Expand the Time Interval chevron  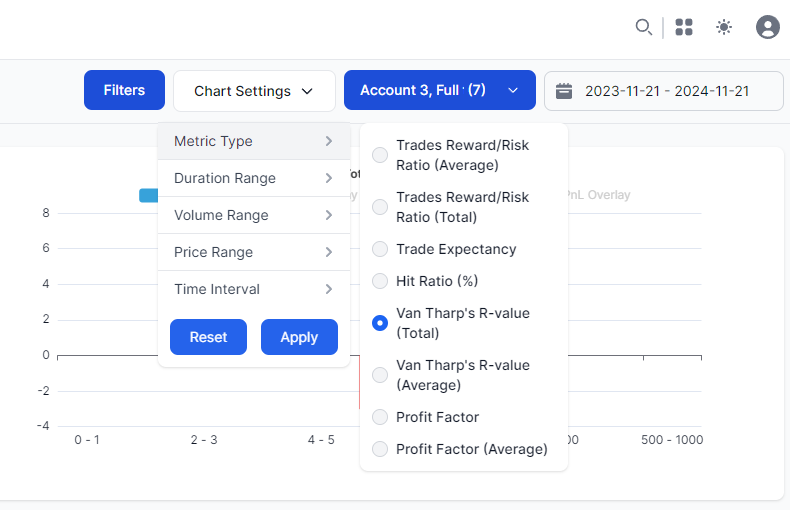pyautogui.click(x=329, y=289)
